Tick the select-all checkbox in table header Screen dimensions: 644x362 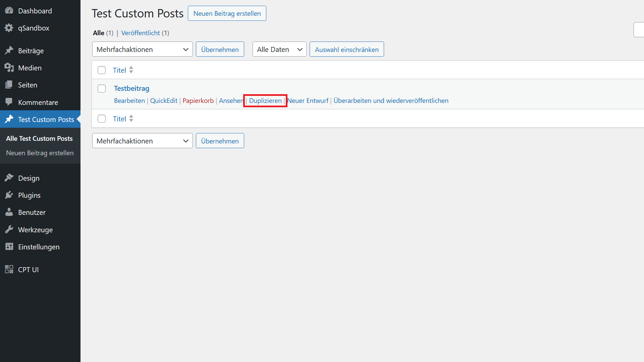point(102,70)
